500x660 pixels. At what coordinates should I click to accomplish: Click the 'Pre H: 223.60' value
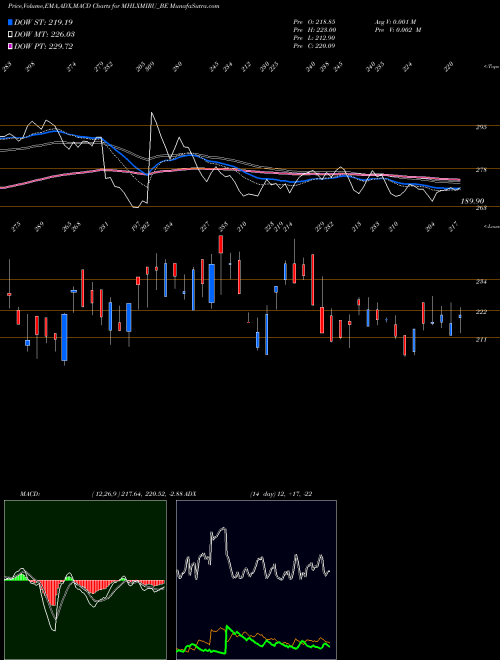point(314,29)
